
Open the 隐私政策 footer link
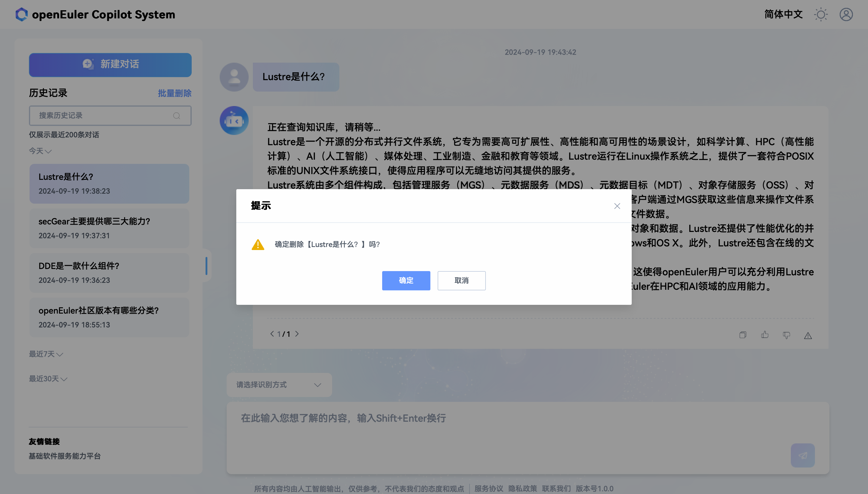click(x=522, y=488)
